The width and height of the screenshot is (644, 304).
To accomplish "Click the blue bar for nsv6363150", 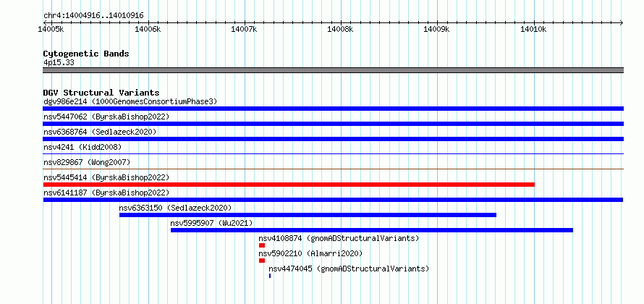I will (x=308, y=215).
